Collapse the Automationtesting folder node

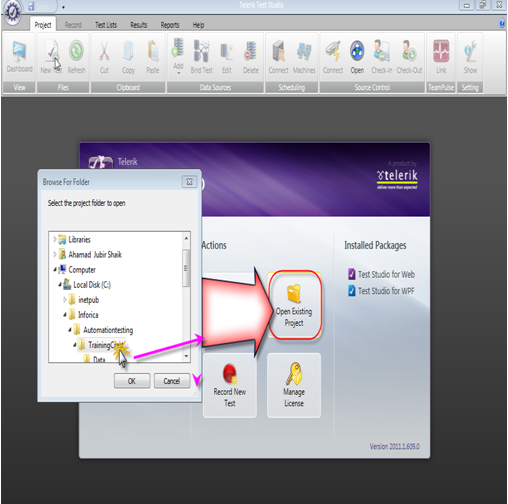tap(70, 329)
